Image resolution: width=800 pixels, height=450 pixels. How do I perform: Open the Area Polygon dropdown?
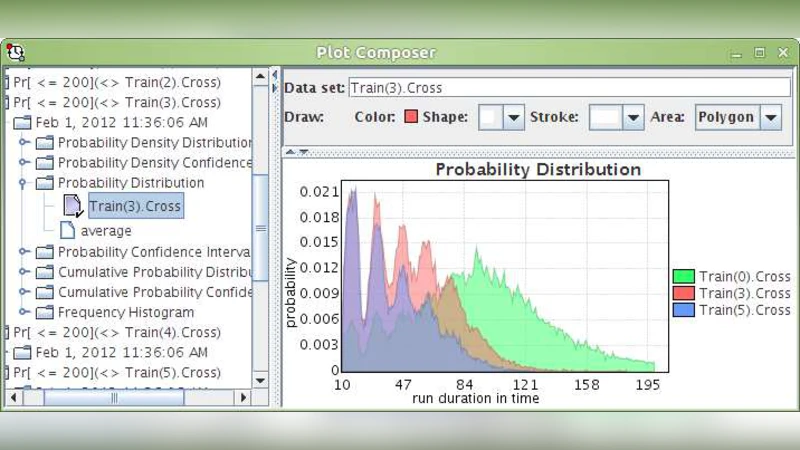click(770, 117)
